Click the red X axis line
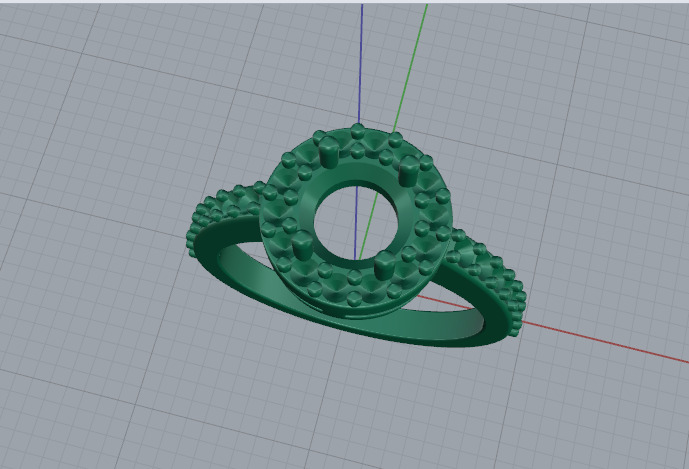Image resolution: width=689 pixels, height=469 pixels. pos(606,342)
